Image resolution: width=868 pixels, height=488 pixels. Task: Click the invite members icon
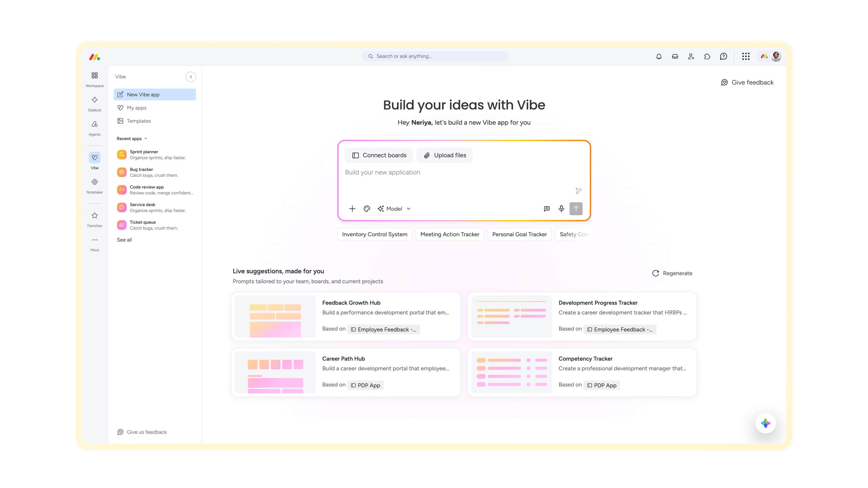point(691,56)
